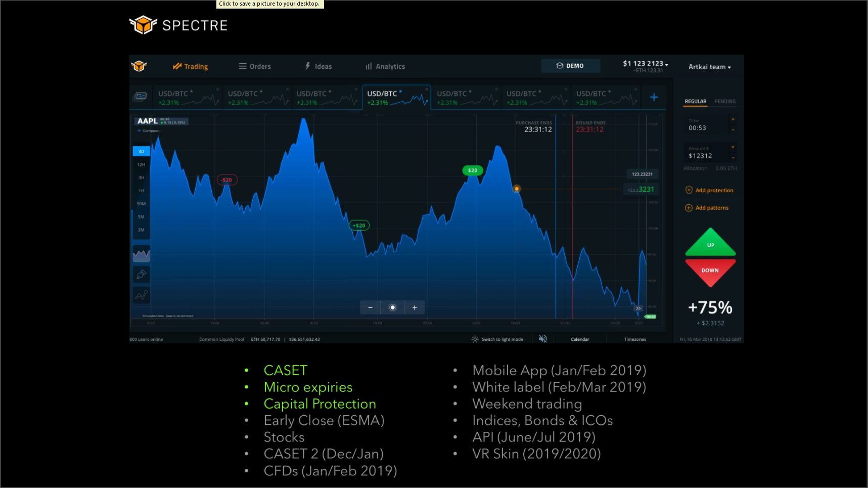Image resolution: width=868 pixels, height=488 pixels.
Task: Click the plus icon to add asset tab
Action: click(654, 97)
